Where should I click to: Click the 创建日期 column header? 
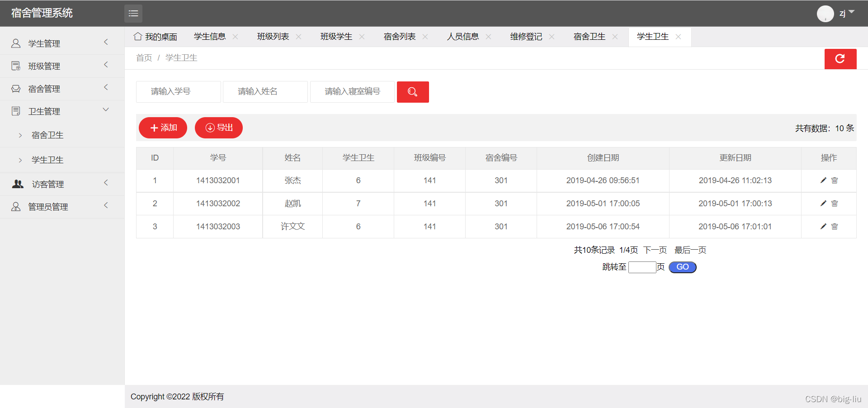click(x=603, y=158)
